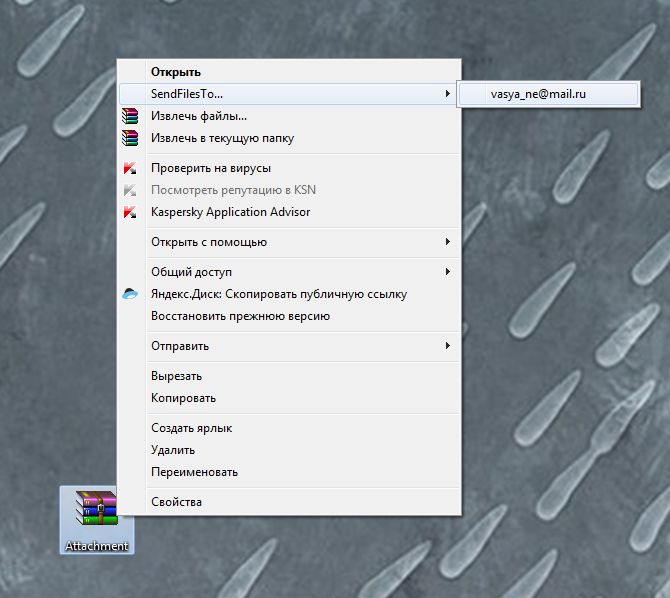Image resolution: width=670 pixels, height=598 pixels.
Task: Click the Kaspersky icon beside Kaspersky Application Advisor
Action: [x=130, y=212]
